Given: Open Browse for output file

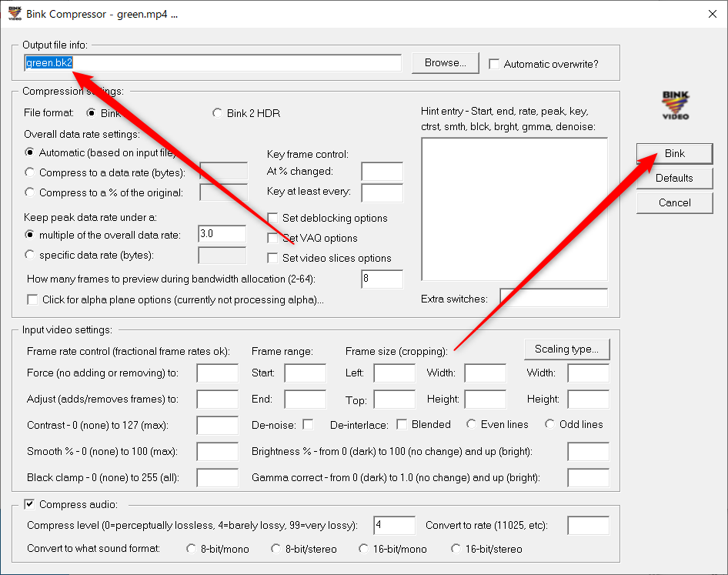Looking at the screenshot, I should pos(446,63).
